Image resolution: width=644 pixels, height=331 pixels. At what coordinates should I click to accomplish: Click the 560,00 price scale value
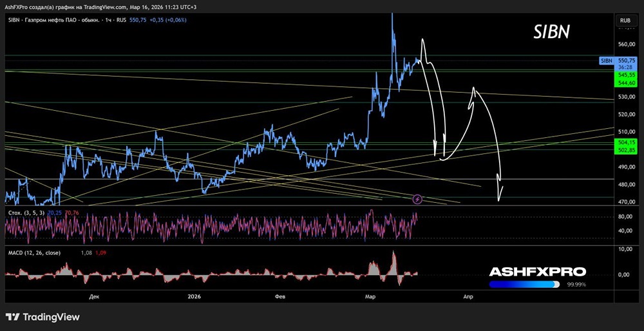(627, 44)
